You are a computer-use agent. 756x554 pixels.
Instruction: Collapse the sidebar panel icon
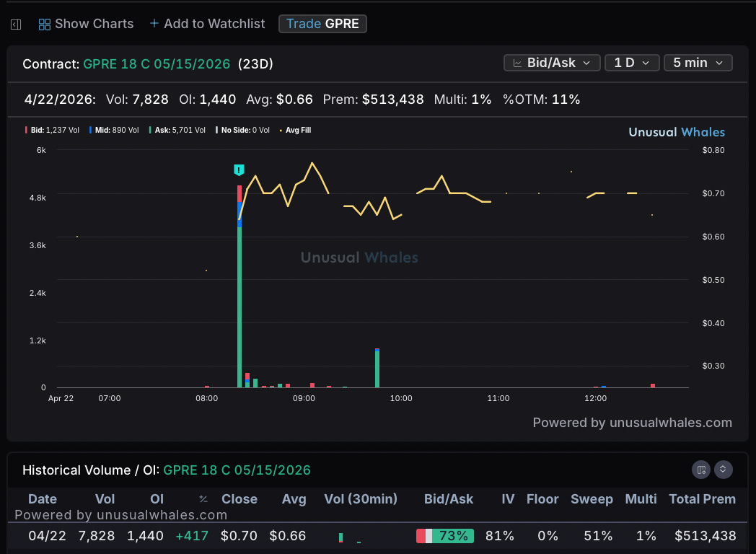tap(16, 24)
